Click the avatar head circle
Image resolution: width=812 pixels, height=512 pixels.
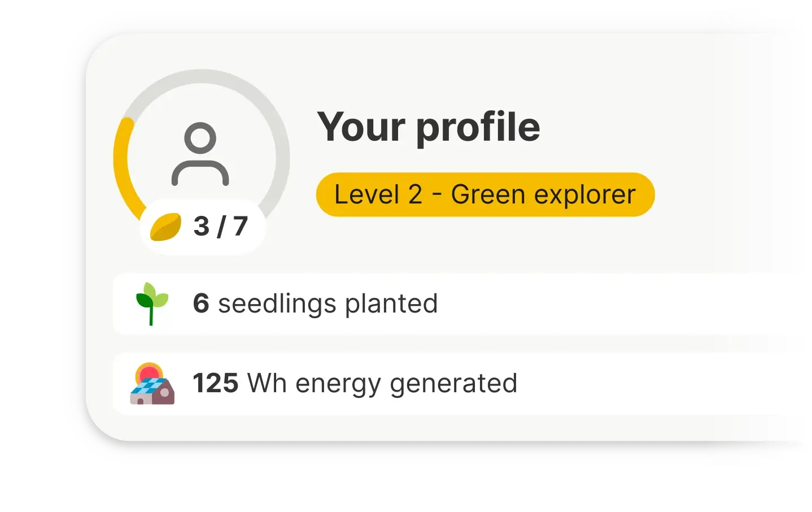pos(200,138)
